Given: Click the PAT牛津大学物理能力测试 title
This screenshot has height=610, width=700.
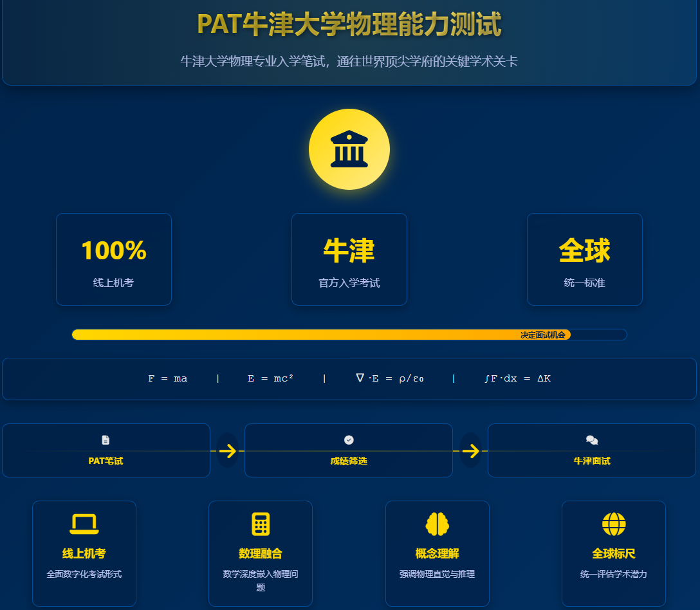Looking at the screenshot, I should 349,24.
